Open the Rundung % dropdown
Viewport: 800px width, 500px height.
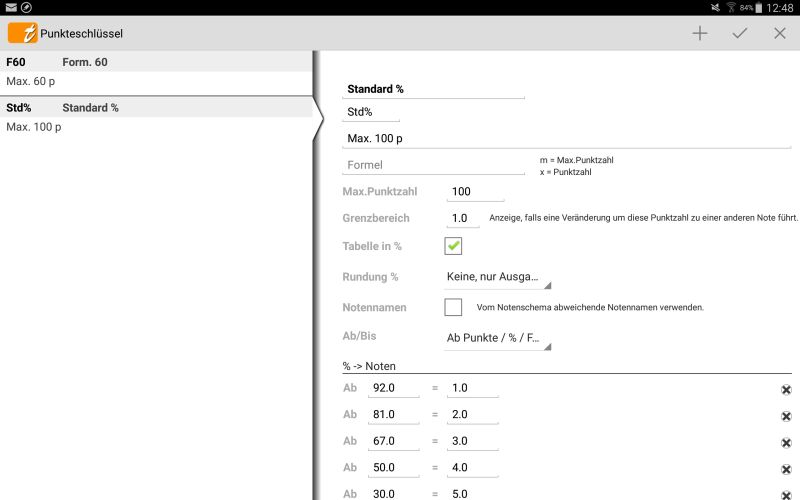(497, 278)
